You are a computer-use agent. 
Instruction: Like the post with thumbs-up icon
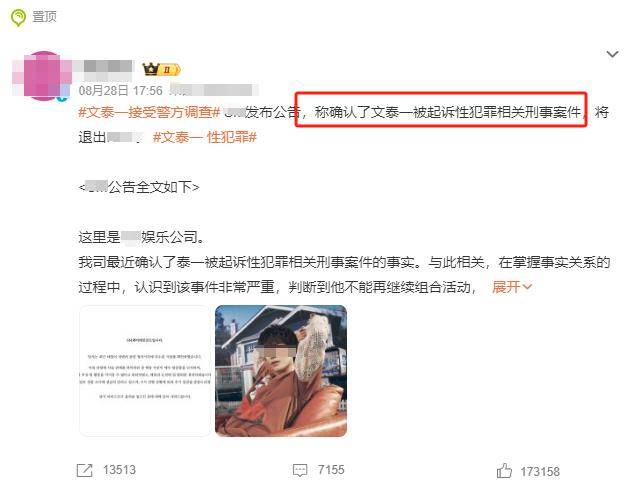pyautogui.click(x=504, y=470)
